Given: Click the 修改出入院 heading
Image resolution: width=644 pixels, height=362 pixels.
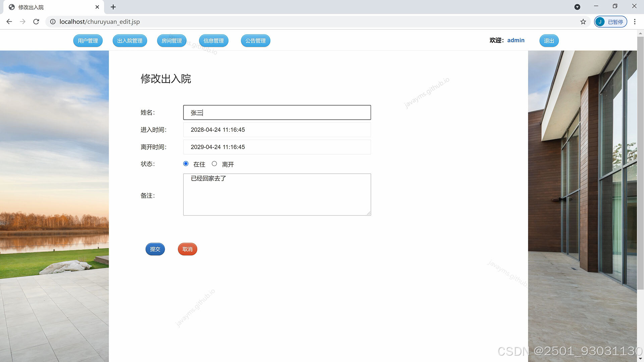Looking at the screenshot, I should point(166,79).
